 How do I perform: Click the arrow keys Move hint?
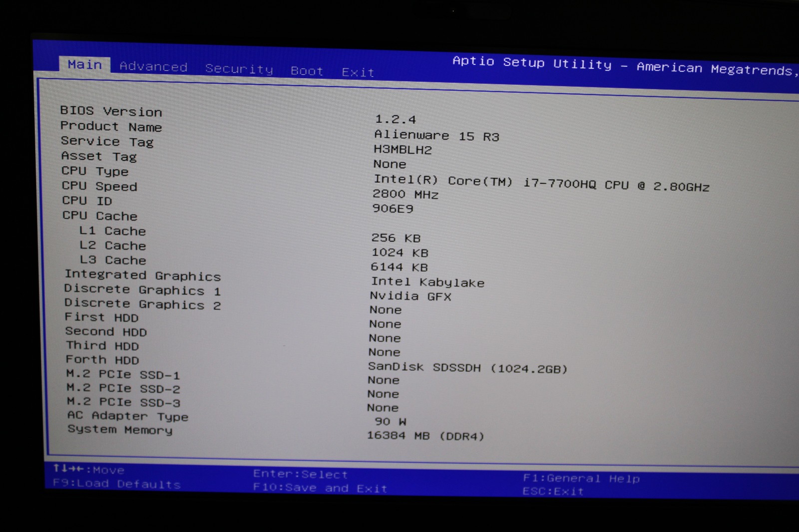[88, 469]
